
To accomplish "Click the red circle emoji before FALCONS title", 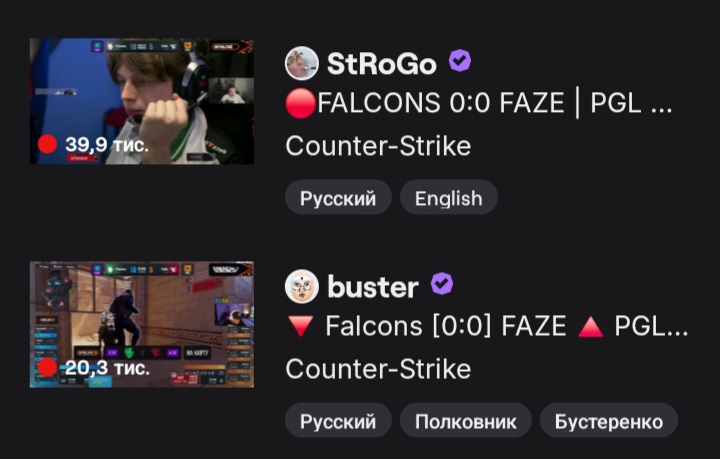I will (x=301, y=103).
